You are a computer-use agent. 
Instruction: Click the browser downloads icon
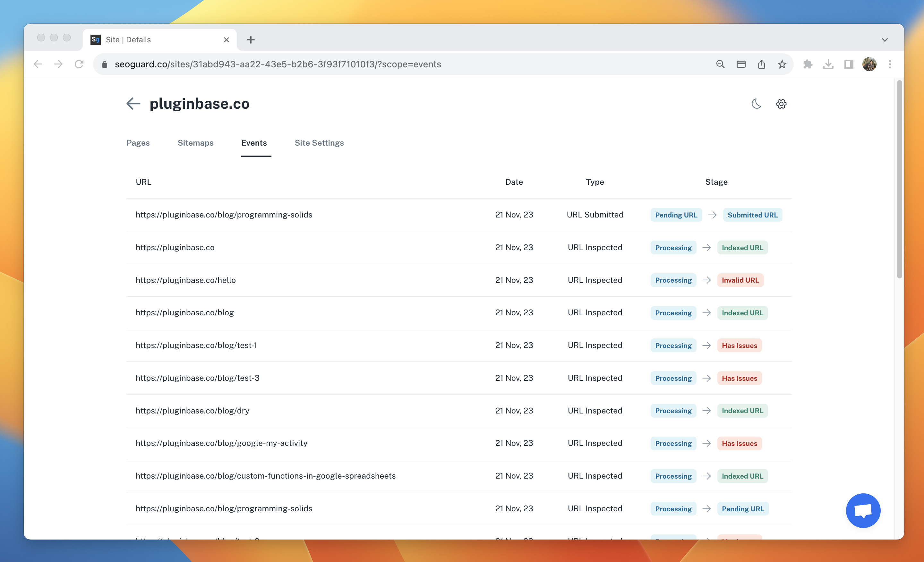click(828, 64)
